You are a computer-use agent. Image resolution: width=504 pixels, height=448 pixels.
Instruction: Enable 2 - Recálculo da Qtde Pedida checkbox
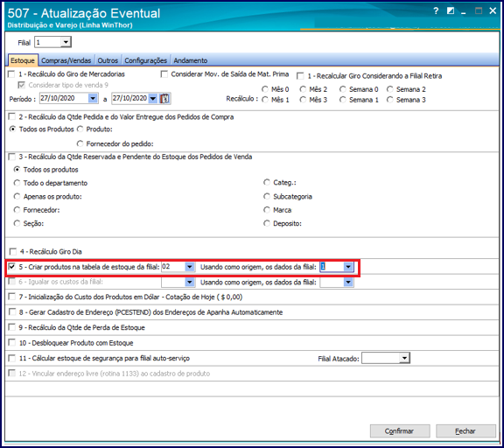coord(12,116)
